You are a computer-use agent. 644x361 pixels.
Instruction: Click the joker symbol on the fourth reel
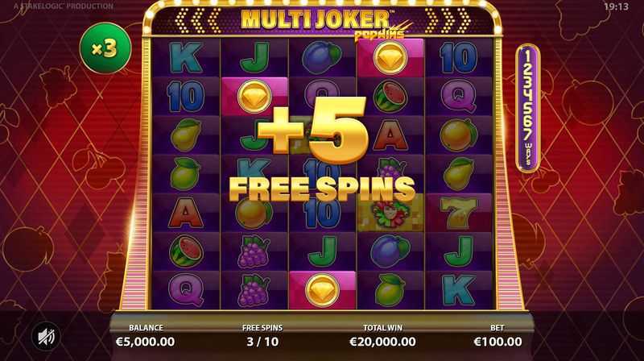click(x=390, y=214)
